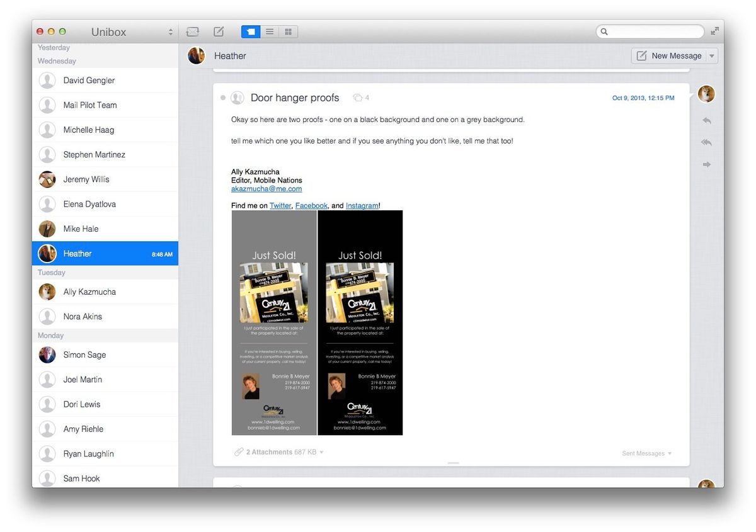
Task: Toggle the unread dot on Door hanger proofs
Action: tap(224, 98)
